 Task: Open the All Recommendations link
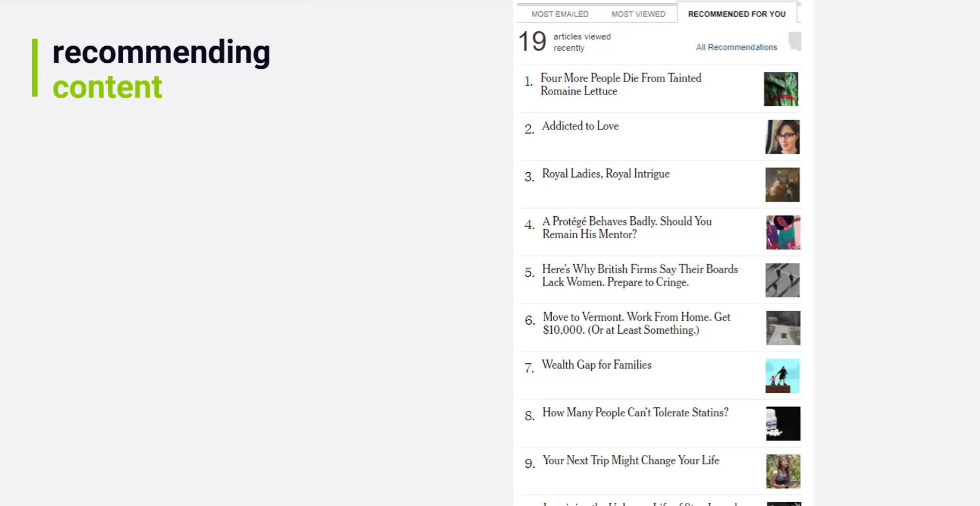[x=736, y=47]
